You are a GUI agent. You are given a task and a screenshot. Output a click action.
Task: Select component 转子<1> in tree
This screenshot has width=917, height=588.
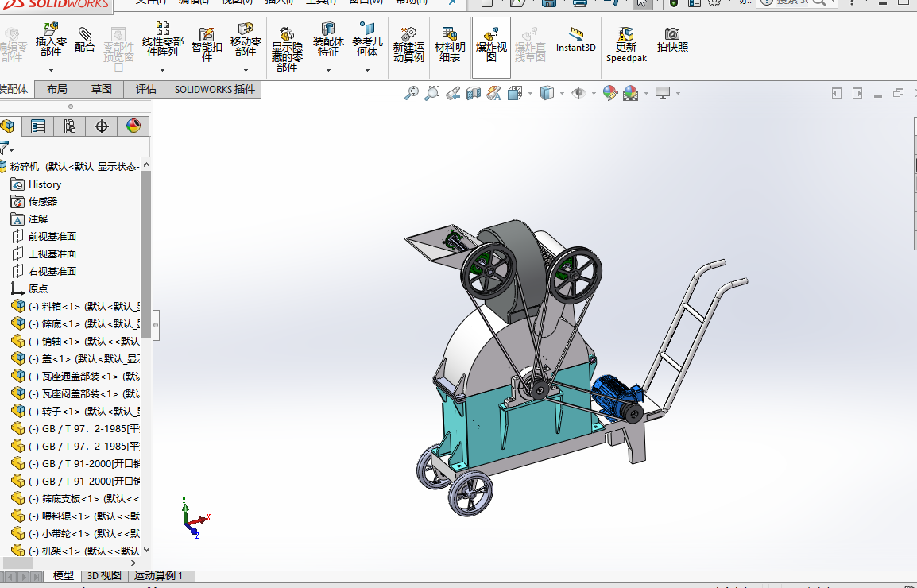tap(75, 412)
